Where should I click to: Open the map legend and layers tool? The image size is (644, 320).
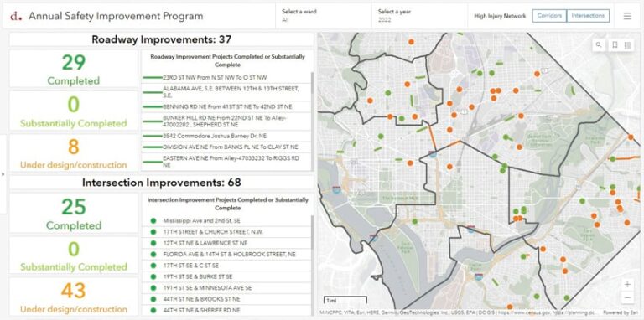tap(627, 45)
